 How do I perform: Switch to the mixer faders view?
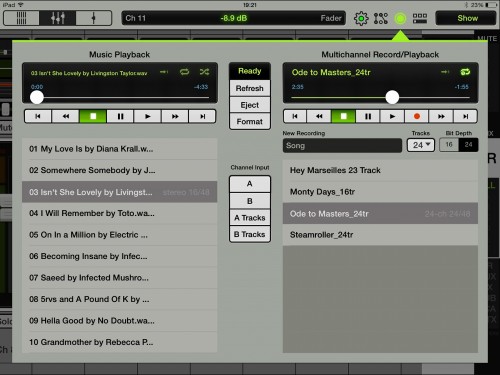[x=58, y=18]
